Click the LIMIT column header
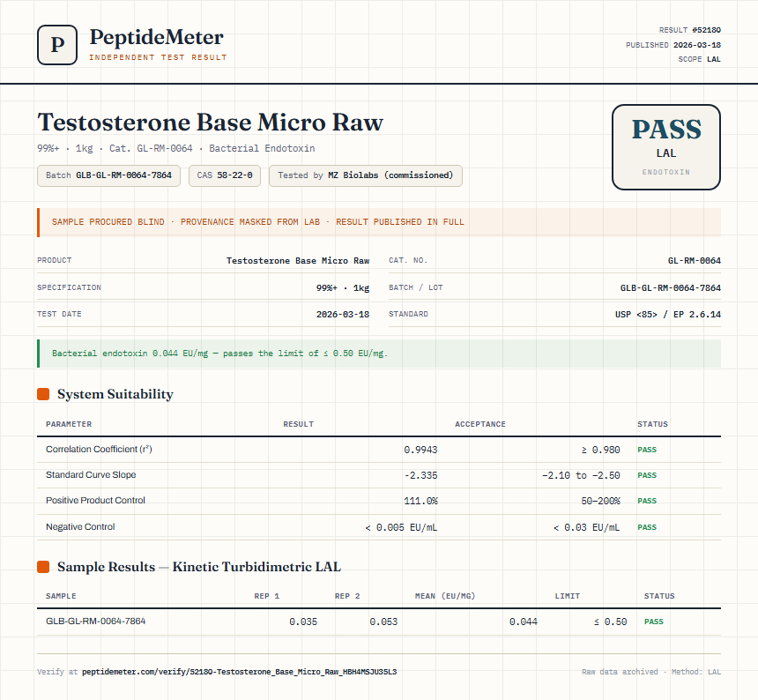This screenshot has width=758, height=700. [x=567, y=596]
